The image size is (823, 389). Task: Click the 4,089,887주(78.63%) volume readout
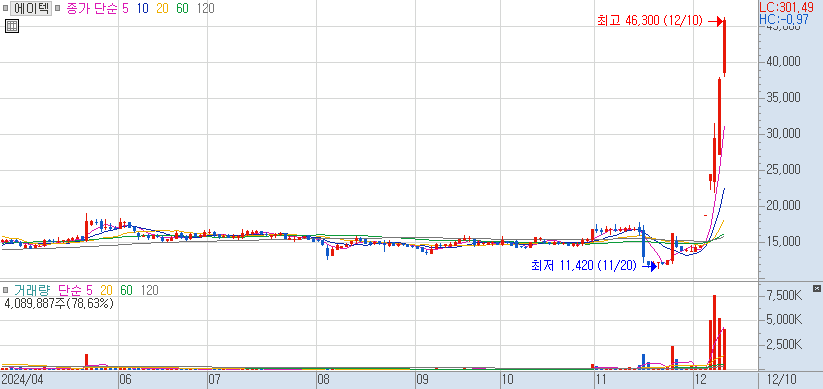tap(58, 303)
